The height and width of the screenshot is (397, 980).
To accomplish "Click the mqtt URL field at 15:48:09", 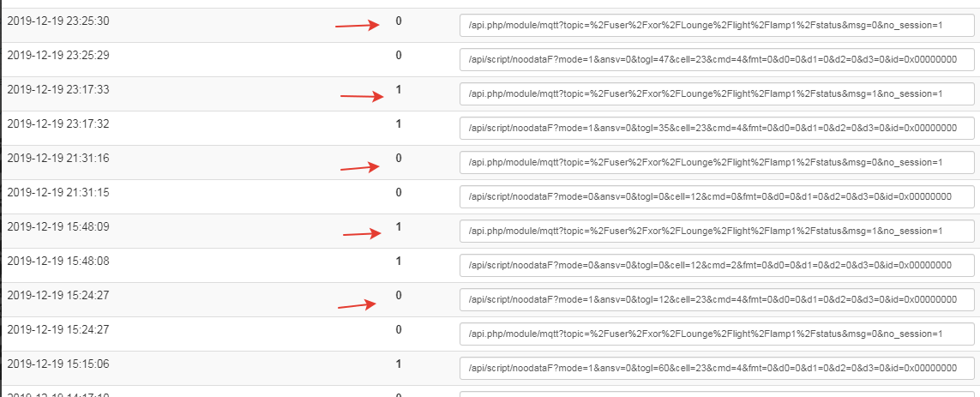I will [x=717, y=232].
